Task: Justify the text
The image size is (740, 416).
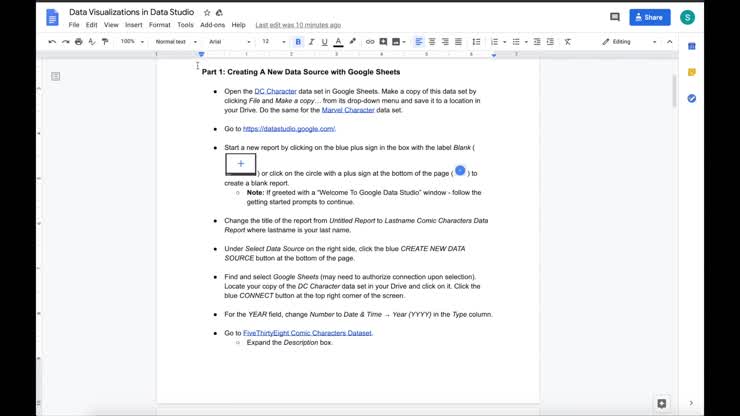Action: [458, 42]
